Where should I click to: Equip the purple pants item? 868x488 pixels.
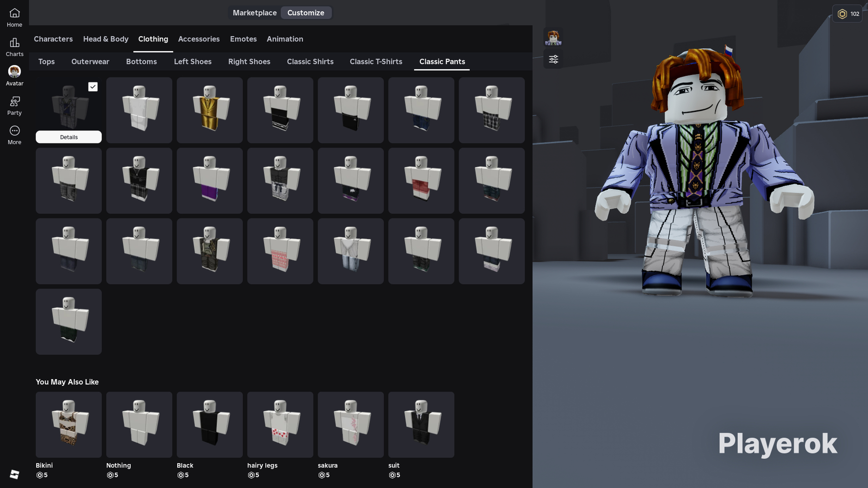point(210,181)
